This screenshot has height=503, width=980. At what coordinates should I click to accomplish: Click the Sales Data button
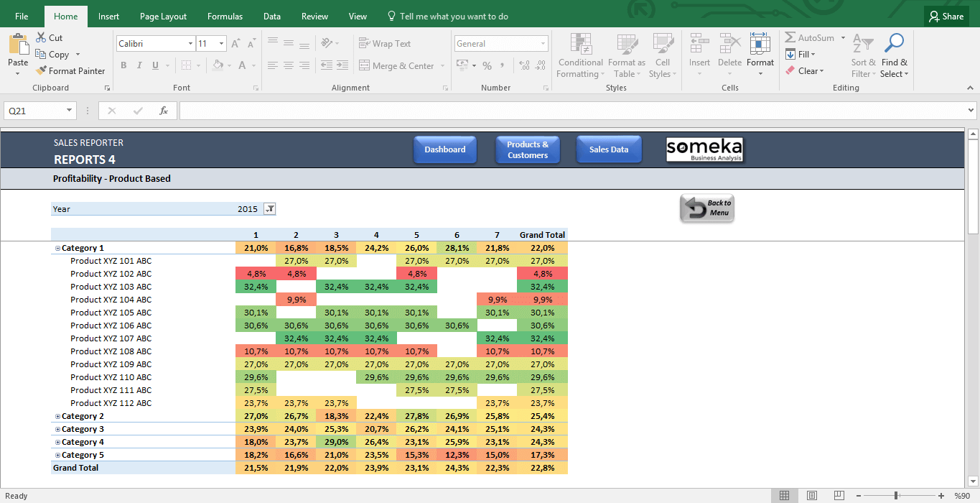tap(609, 149)
